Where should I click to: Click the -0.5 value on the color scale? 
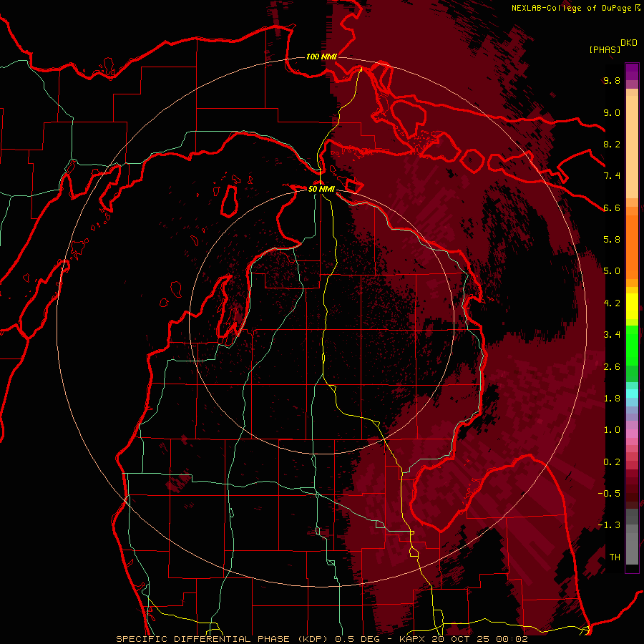pos(609,494)
